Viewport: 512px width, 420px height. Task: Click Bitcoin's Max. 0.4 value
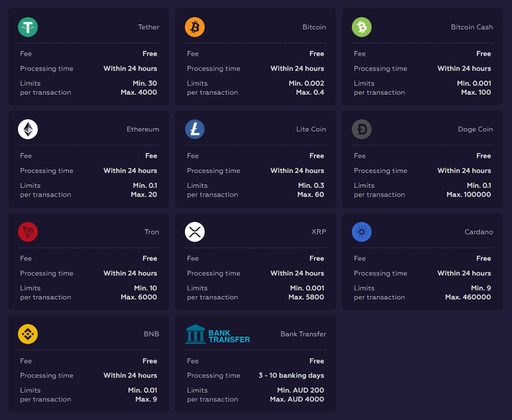pyautogui.click(x=310, y=92)
